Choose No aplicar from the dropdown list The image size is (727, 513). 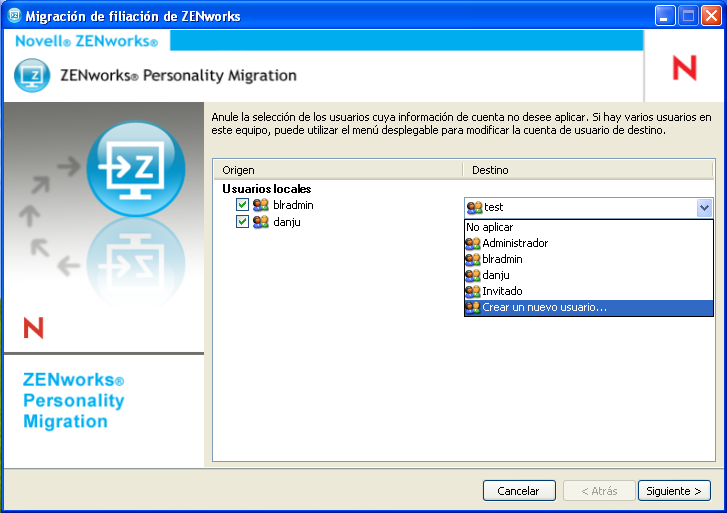[588, 227]
